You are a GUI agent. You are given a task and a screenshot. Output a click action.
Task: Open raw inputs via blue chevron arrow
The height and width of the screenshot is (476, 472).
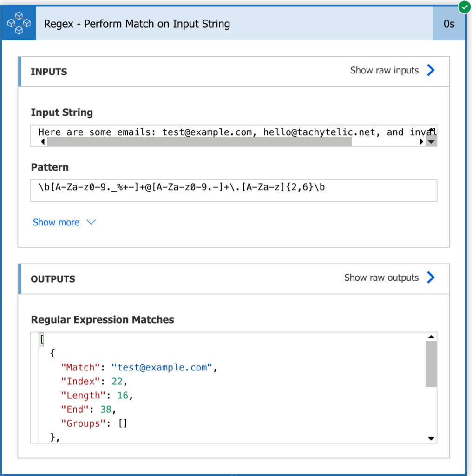click(431, 70)
